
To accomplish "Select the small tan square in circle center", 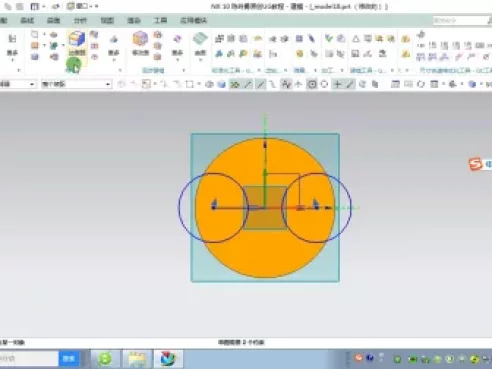I will pos(265,208).
